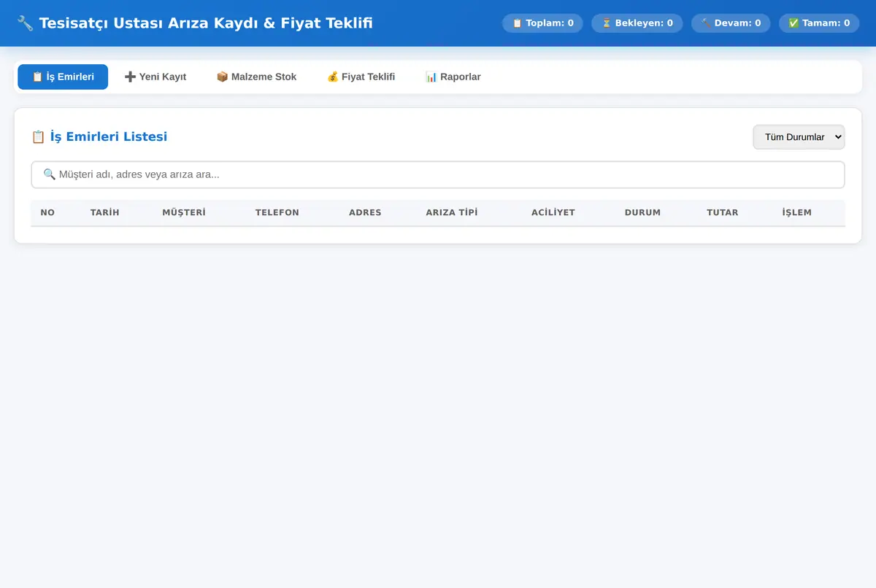Click the Toplam: 0 counter badge
The image size is (876, 588).
(x=542, y=23)
